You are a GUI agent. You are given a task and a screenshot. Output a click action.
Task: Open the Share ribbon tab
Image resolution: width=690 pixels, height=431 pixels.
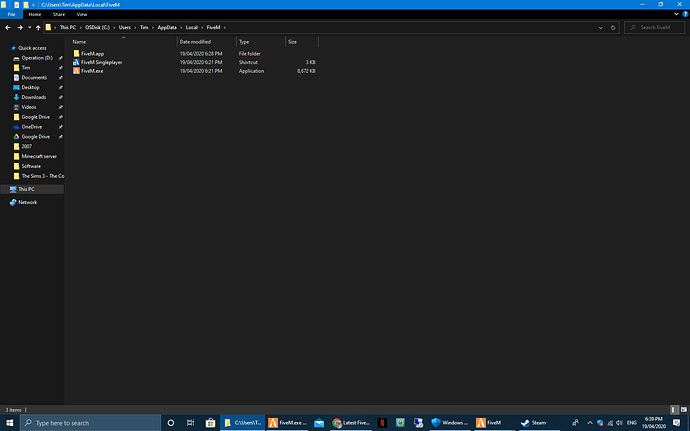tap(59, 15)
